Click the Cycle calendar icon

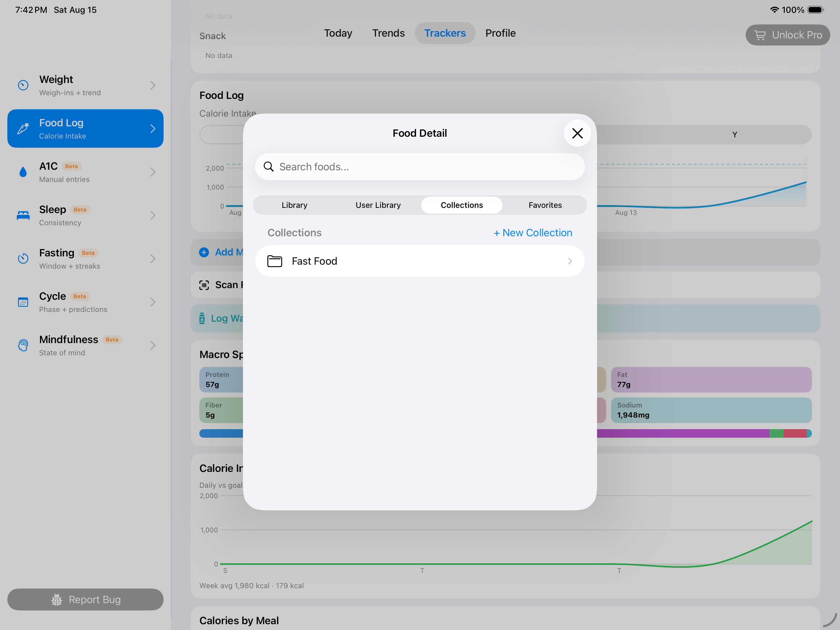tap(23, 302)
